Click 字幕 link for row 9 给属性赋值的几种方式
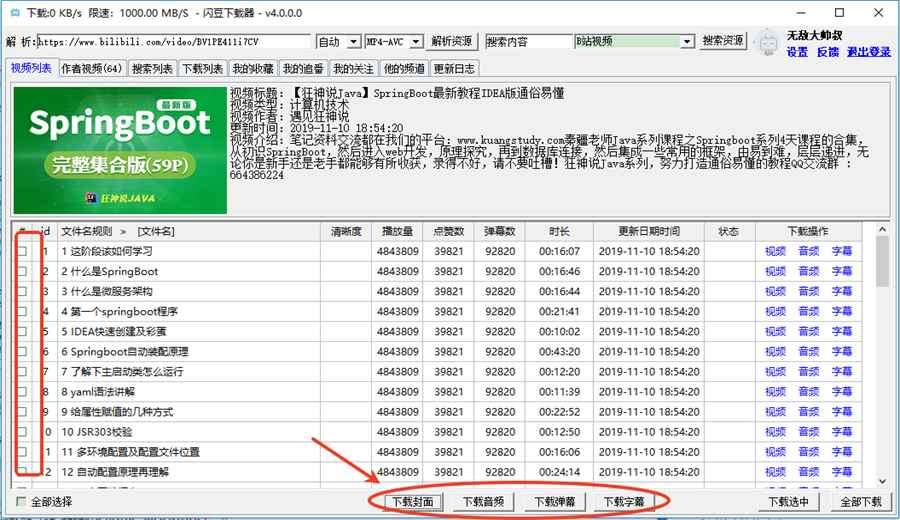 point(842,412)
